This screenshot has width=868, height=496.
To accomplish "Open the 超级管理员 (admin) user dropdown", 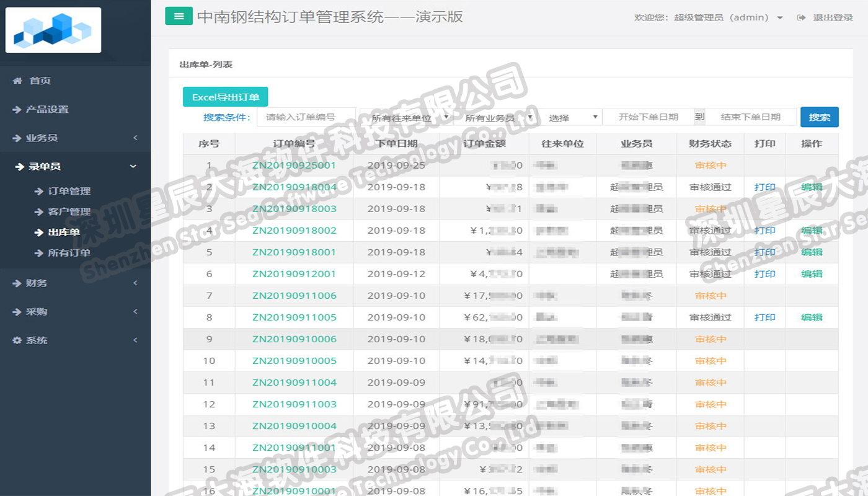I will pyautogui.click(x=729, y=17).
